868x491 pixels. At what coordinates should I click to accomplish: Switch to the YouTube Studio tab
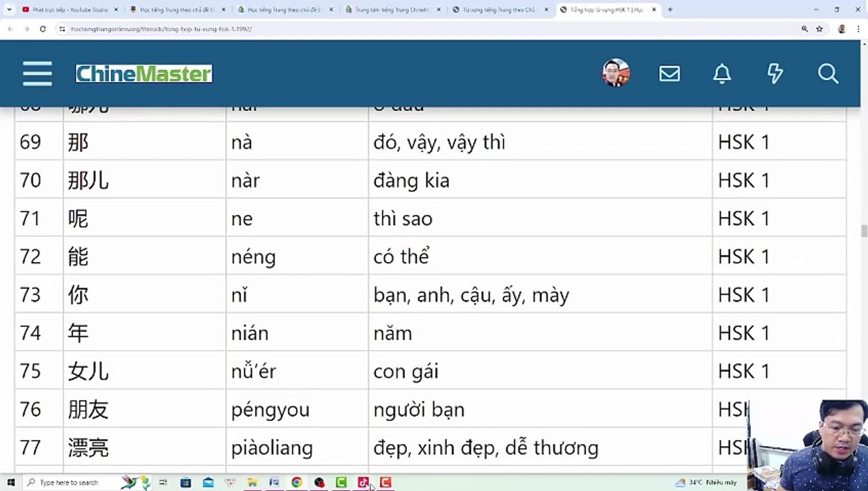pos(70,10)
